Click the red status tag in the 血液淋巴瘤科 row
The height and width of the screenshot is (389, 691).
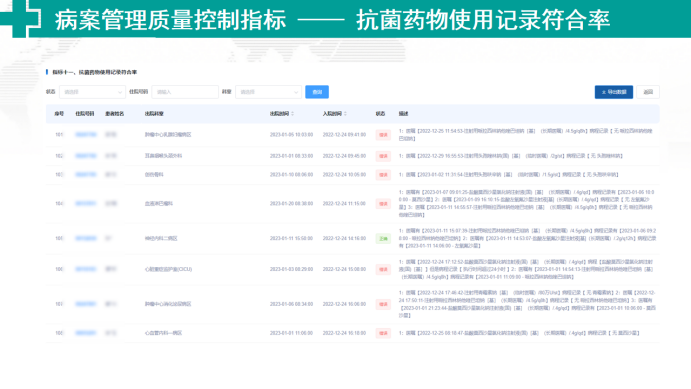click(x=383, y=204)
